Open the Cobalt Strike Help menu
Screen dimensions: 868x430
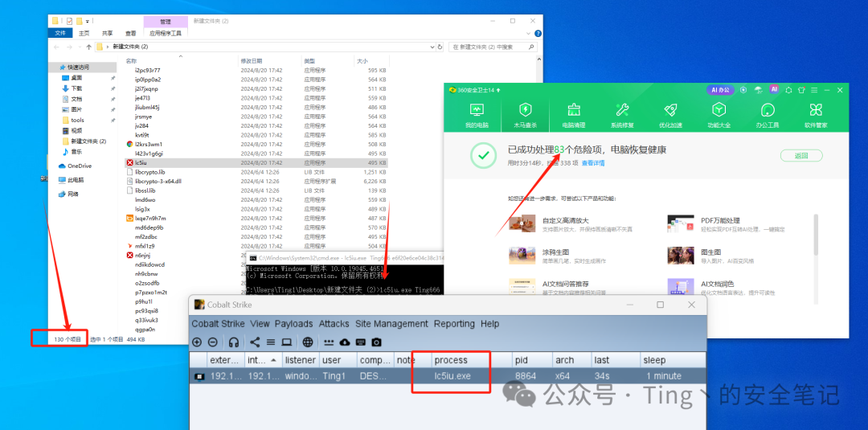489,324
